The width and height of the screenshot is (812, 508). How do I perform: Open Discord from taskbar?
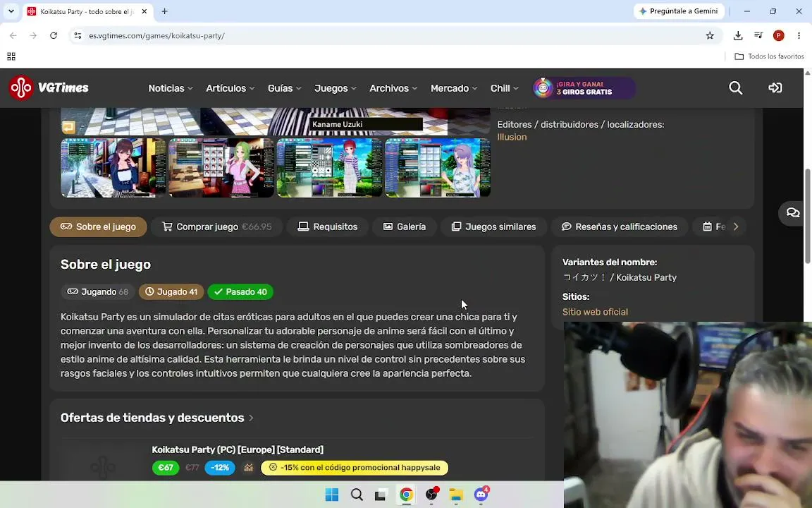pos(481,495)
